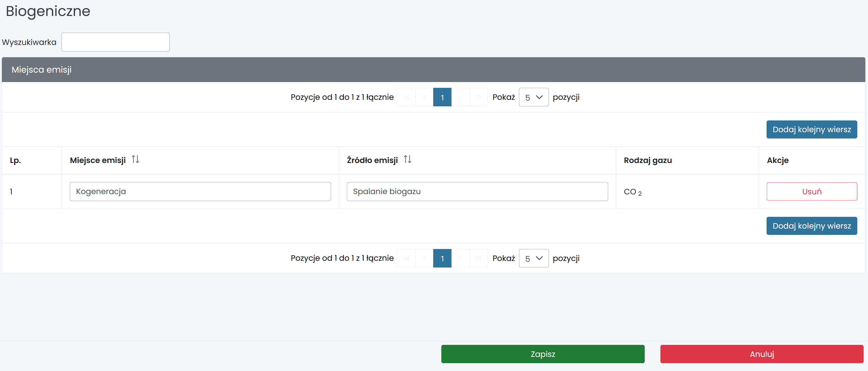Focus the Wyszukiwarka search field
This screenshot has width=868, height=371.
point(115,42)
